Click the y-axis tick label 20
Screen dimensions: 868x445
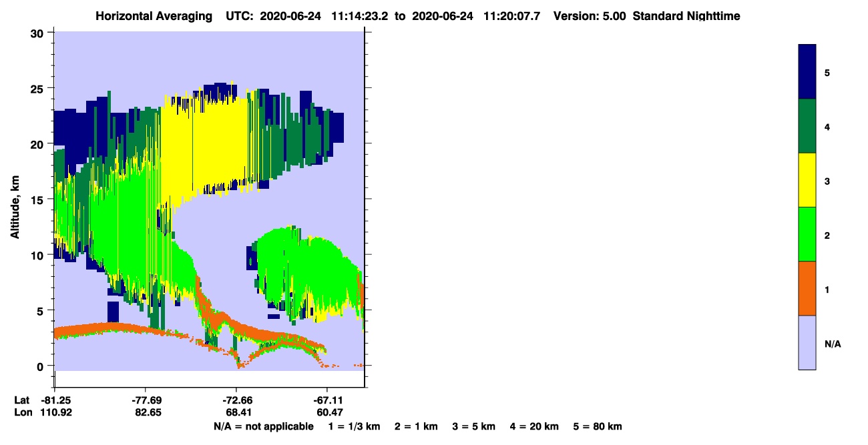[x=38, y=143]
